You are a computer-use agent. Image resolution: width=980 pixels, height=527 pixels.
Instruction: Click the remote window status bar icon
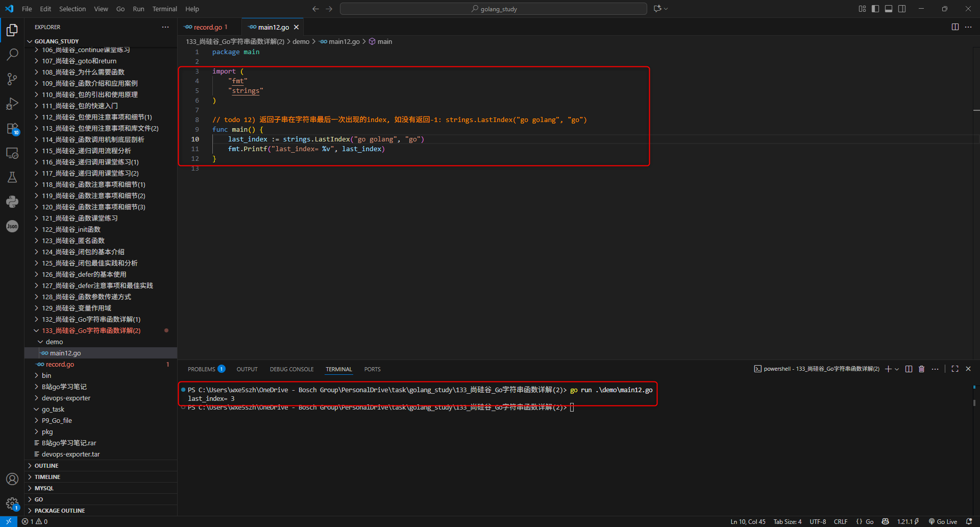9,521
